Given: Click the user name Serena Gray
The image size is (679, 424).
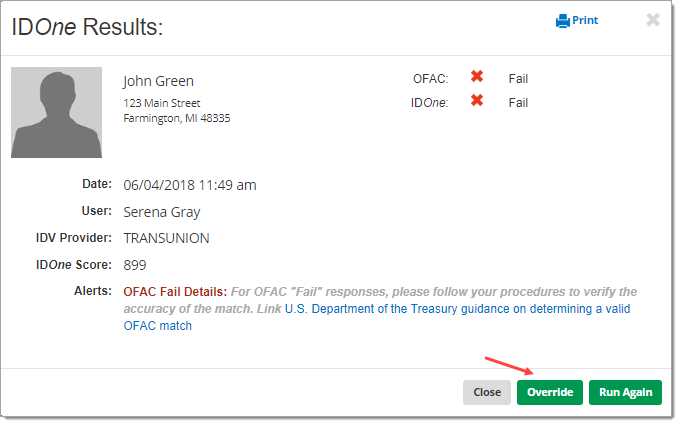Looking at the screenshot, I should (162, 212).
